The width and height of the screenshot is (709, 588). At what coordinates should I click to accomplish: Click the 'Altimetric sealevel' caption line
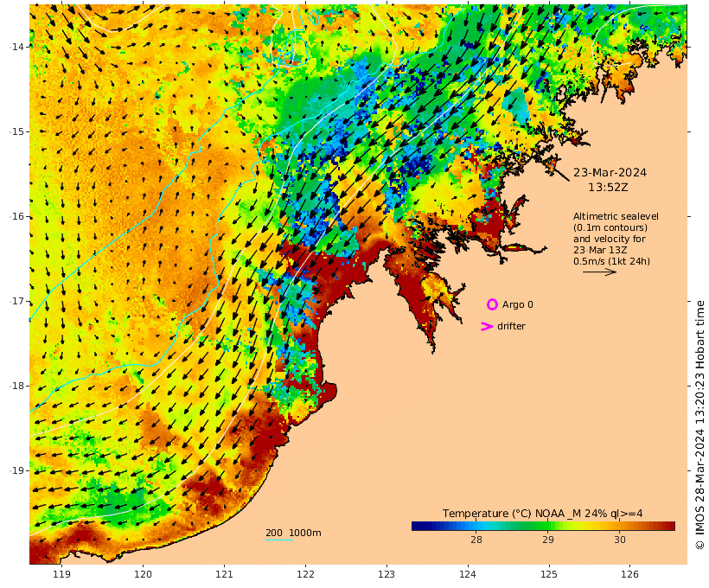click(616, 216)
